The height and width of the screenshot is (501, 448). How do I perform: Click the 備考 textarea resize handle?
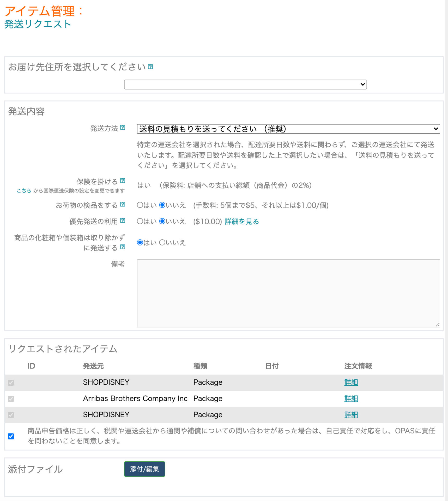click(x=437, y=325)
